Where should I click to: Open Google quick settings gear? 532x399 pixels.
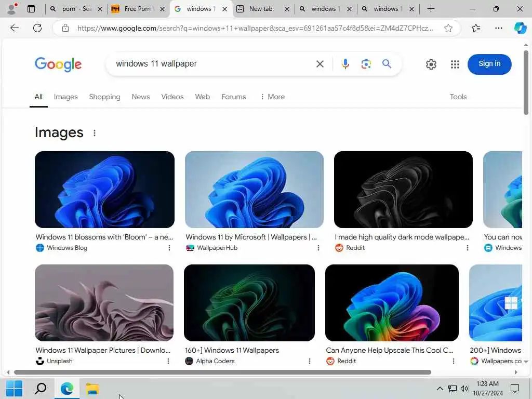click(x=431, y=64)
